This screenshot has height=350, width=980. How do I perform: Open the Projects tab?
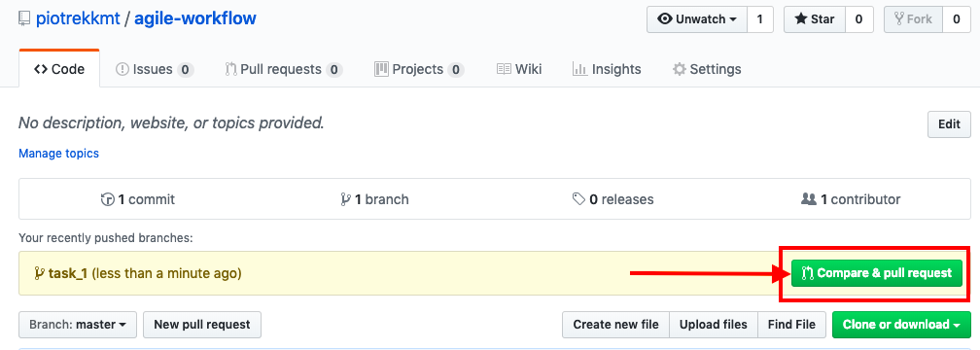[x=419, y=69]
